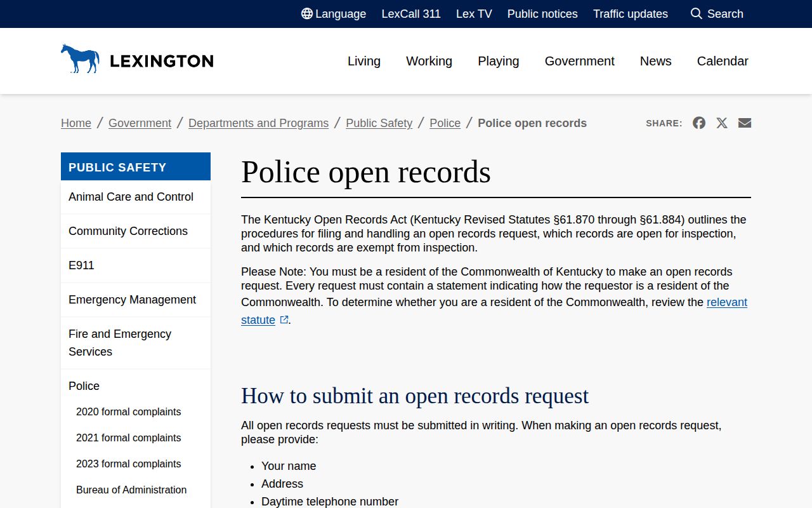Click 'How to submit an open records request' heading
This screenshot has width=812, height=508.
click(415, 396)
